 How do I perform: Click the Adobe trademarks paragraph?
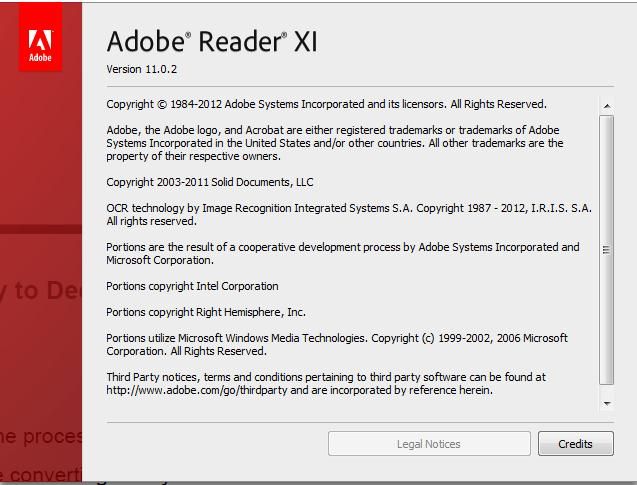335,143
